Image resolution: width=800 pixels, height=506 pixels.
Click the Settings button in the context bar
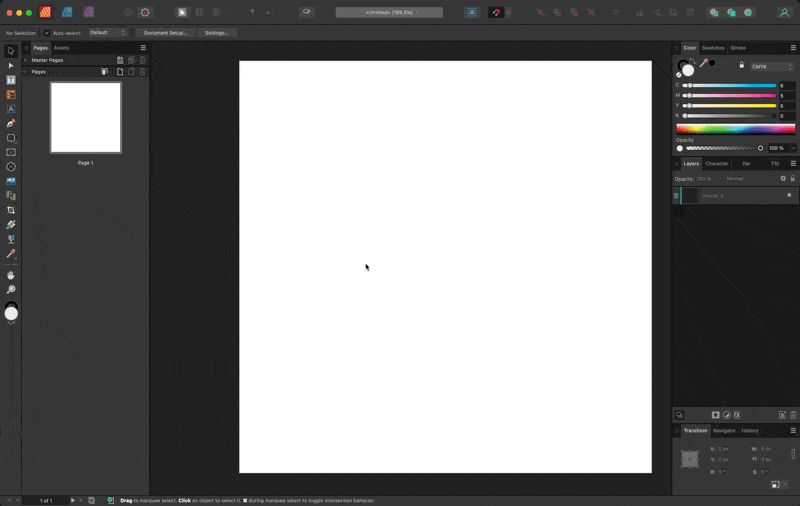216,33
